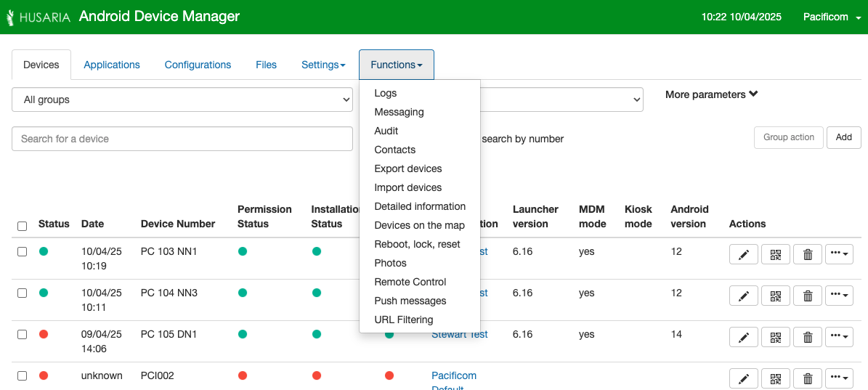Click device number PC 103 NN1
The image size is (868, 390).
(169, 251)
